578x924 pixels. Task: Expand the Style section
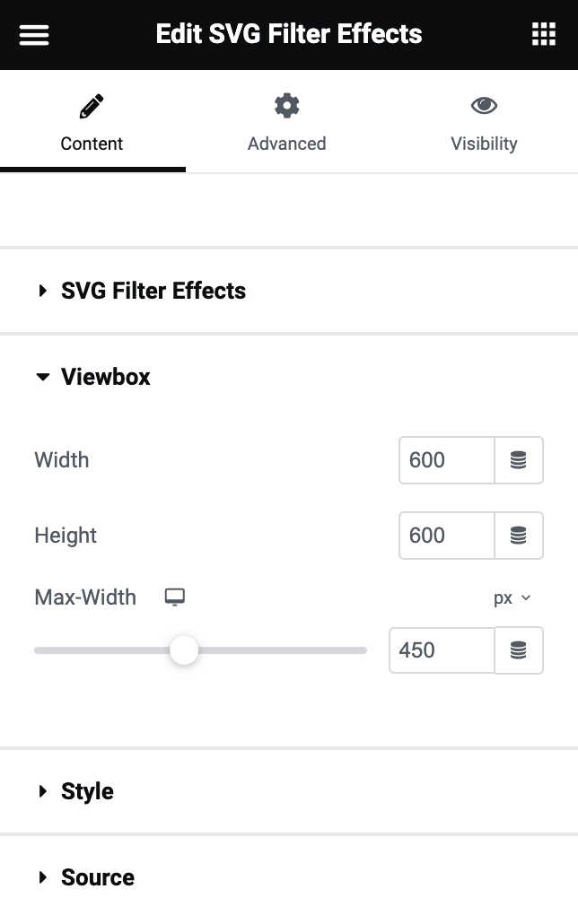86,791
